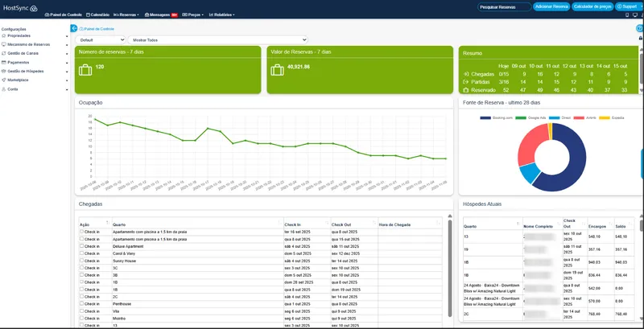The height and width of the screenshot is (329, 644).
Task: Expand Conta arrow in sidebar
Action: coord(67,90)
